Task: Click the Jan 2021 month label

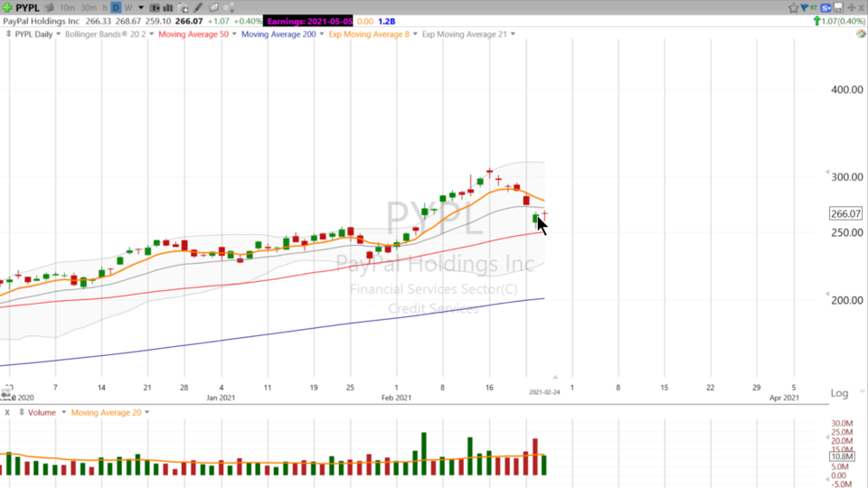Action: click(221, 398)
